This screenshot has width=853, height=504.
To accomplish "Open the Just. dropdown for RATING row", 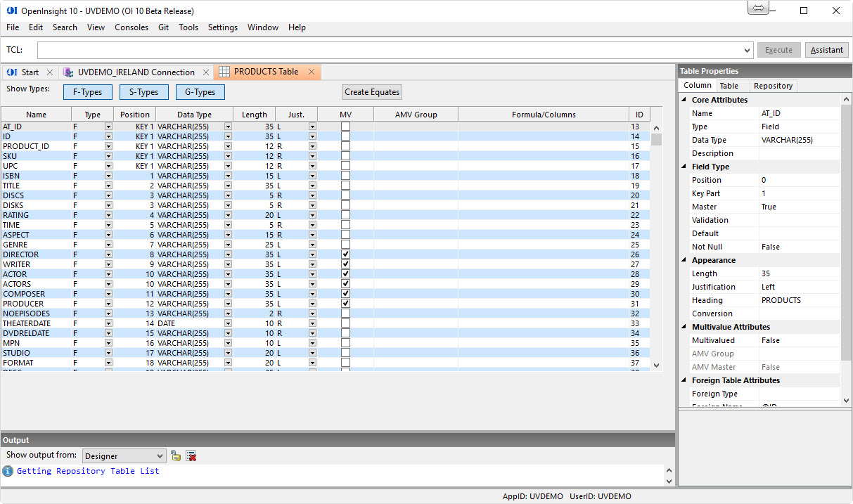I will 312,215.
